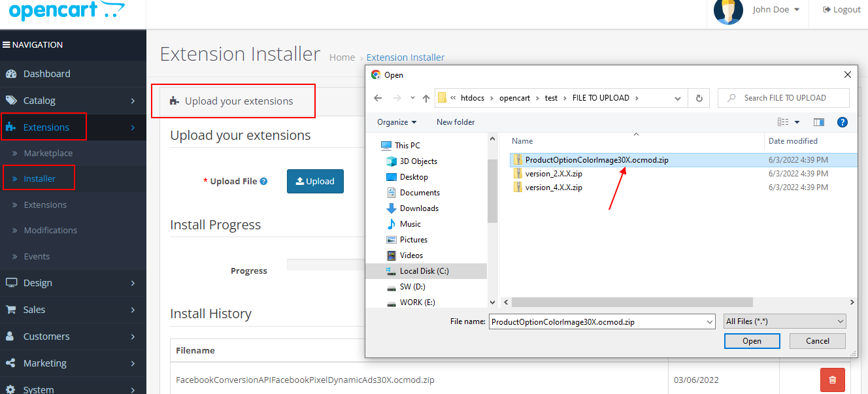
Task: Expand the Catalog navigation menu
Action: click(73, 101)
